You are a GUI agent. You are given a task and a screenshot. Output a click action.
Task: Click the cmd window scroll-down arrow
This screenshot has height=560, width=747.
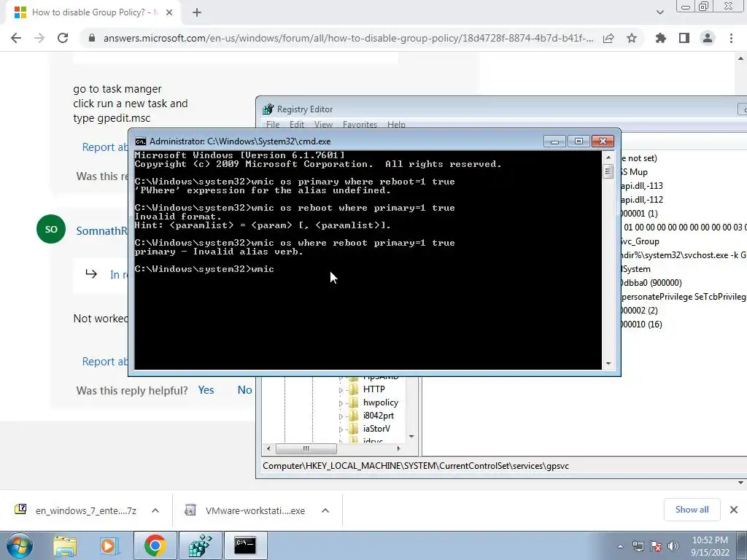click(608, 364)
